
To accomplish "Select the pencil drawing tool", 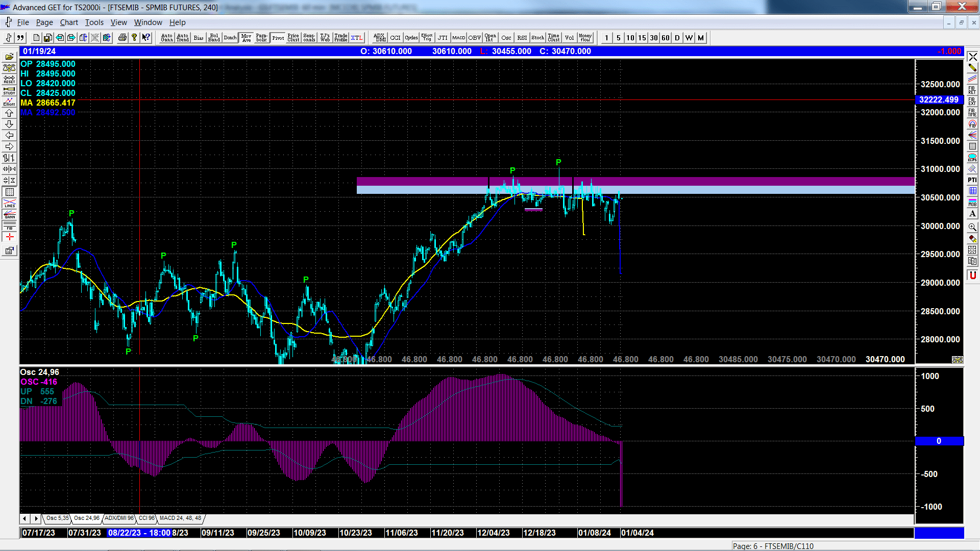I will (x=972, y=68).
